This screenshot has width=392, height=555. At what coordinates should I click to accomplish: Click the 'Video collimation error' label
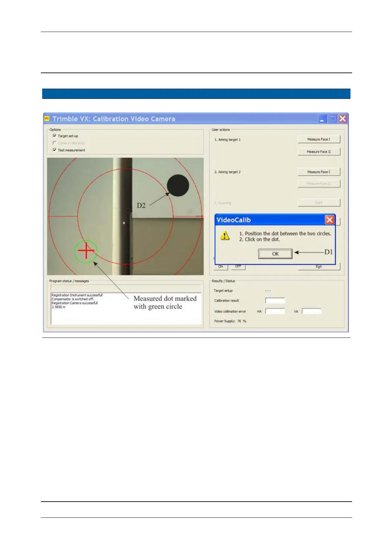click(x=230, y=311)
